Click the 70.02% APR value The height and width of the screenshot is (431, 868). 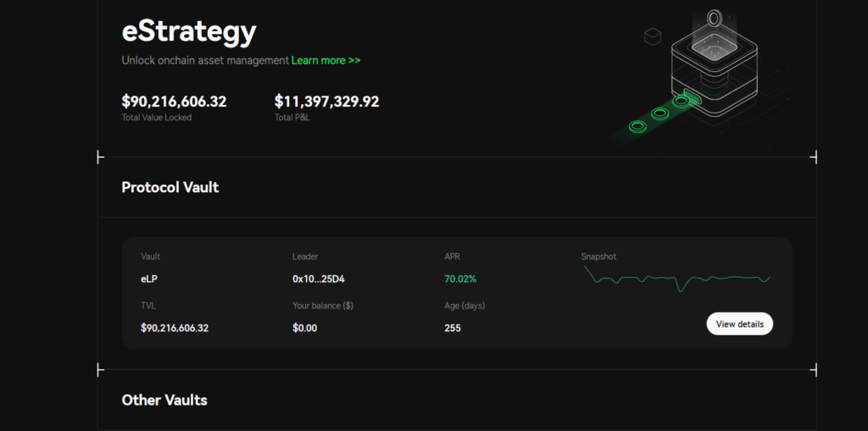460,279
